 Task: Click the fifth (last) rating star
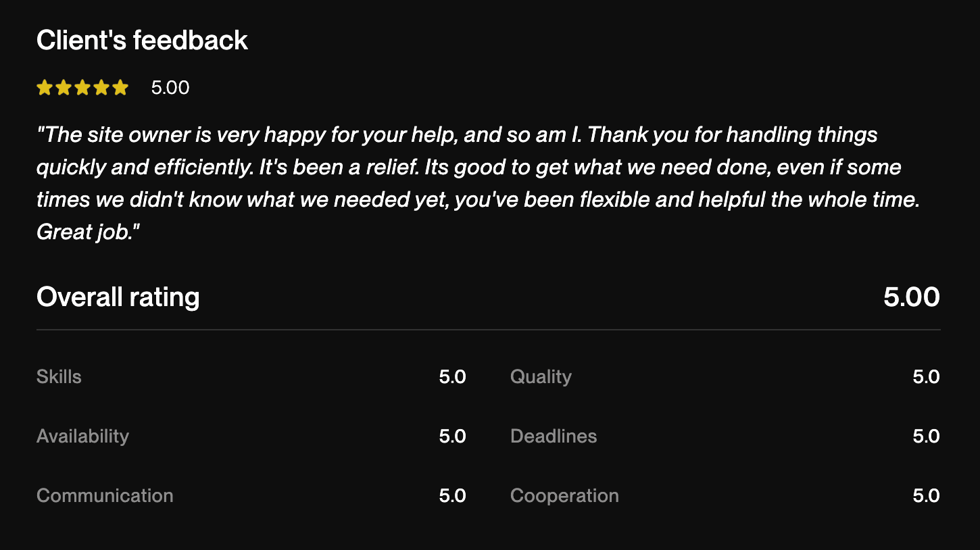coord(120,88)
